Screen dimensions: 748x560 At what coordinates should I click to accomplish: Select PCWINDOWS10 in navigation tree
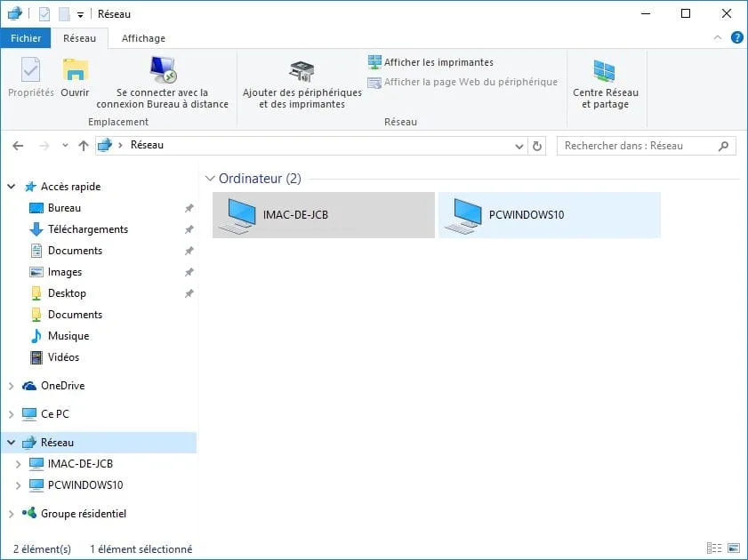point(85,485)
